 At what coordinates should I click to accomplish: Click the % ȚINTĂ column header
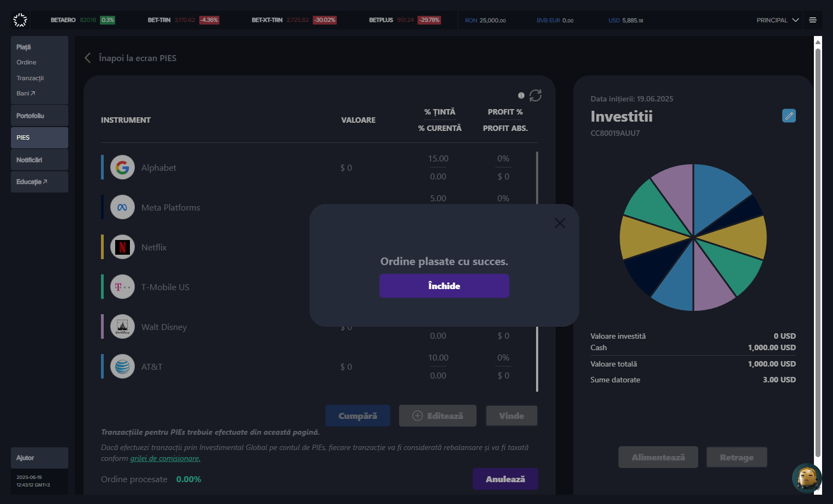(x=440, y=112)
